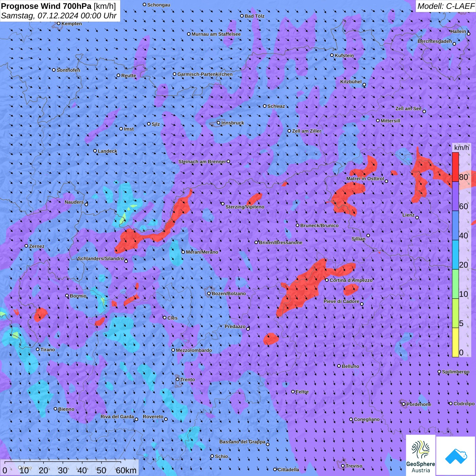Click the Murnau am Staffelsee label
The image size is (476, 476).
[216, 34]
